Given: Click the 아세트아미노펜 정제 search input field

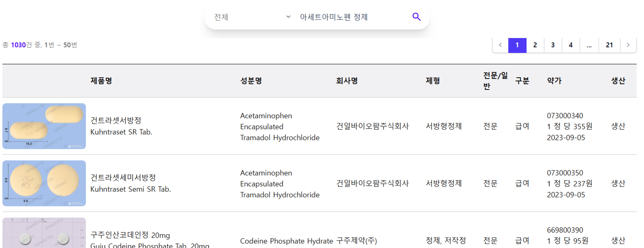Looking at the screenshot, I should (350, 17).
